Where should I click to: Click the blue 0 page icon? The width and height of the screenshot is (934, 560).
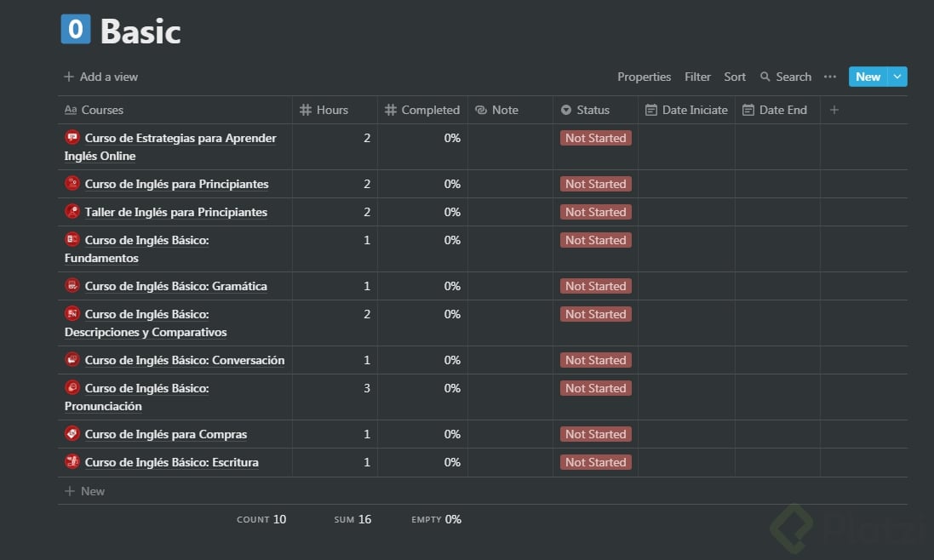75,31
